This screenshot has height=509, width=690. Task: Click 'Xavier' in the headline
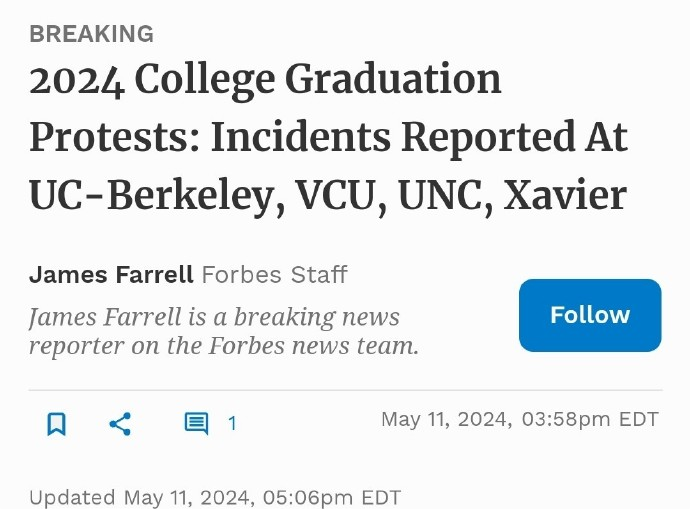tap(565, 195)
